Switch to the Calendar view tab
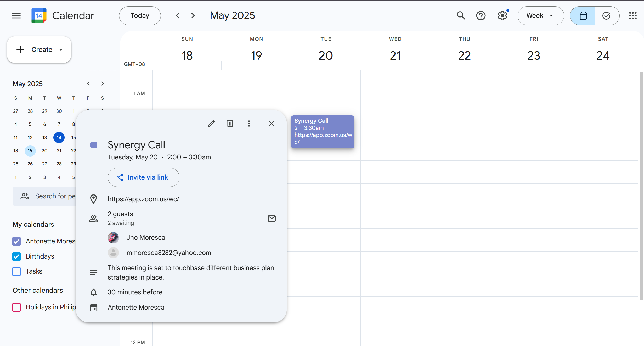The height and width of the screenshot is (346, 644). (x=583, y=16)
